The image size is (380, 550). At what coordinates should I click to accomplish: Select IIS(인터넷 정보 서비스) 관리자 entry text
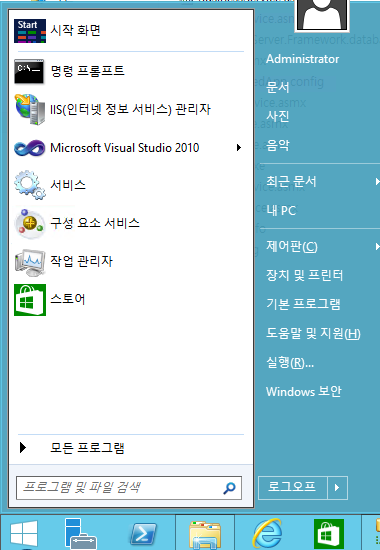(130, 109)
